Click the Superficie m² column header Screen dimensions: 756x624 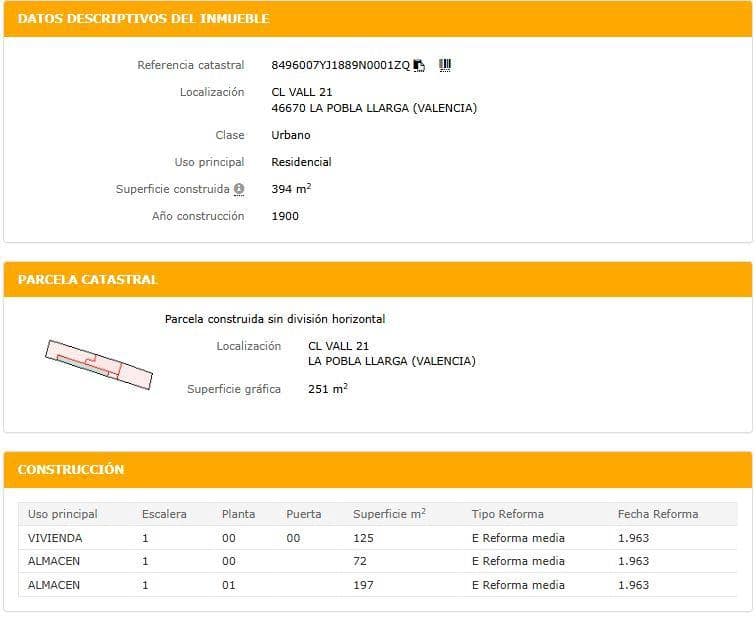tap(389, 514)
